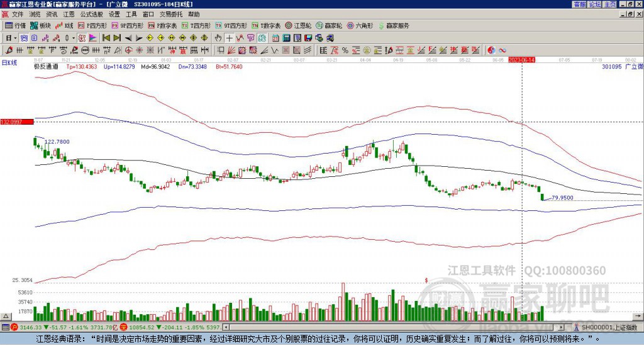The image size is (644, 345).
Task: Open the 窗口 menu
Action: pyautogui.click(x=148, y=14)
